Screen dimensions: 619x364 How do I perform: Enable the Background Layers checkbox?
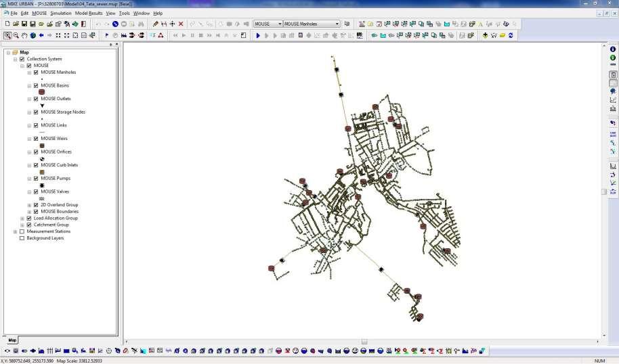pyautogui.click(x=22, y=238)
